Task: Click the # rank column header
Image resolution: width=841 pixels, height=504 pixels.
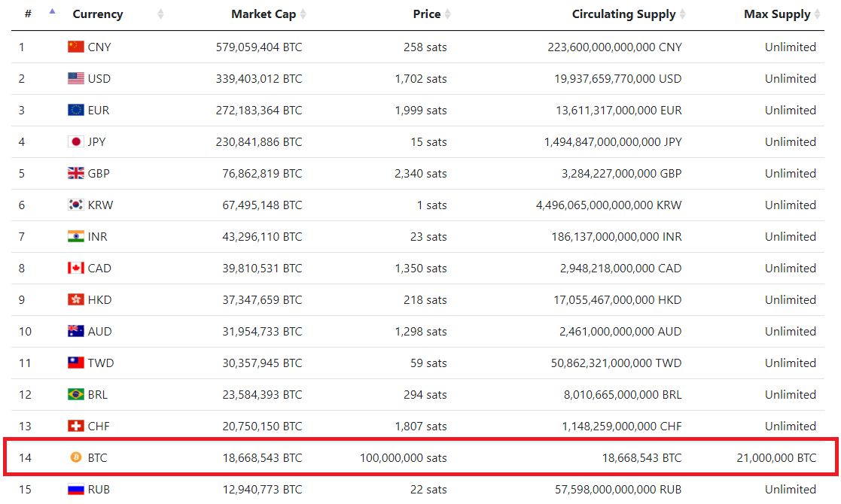Action: pyautogui.click(x=28, y=14)
